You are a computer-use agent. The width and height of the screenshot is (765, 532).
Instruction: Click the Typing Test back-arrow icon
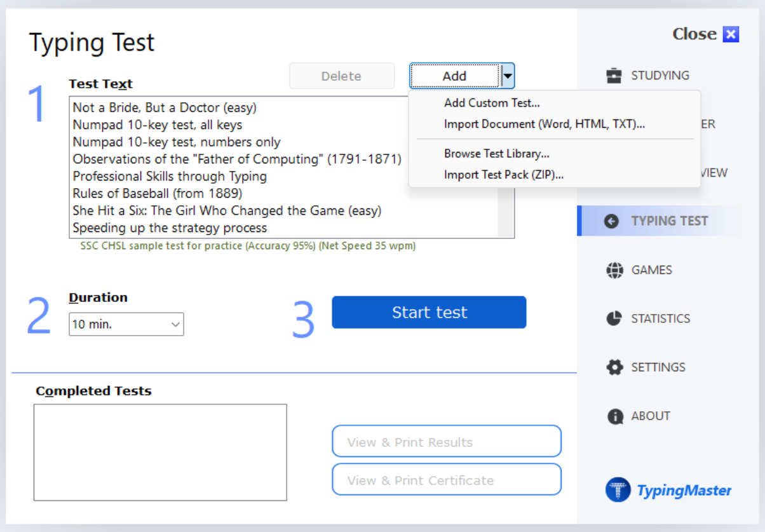611,221
